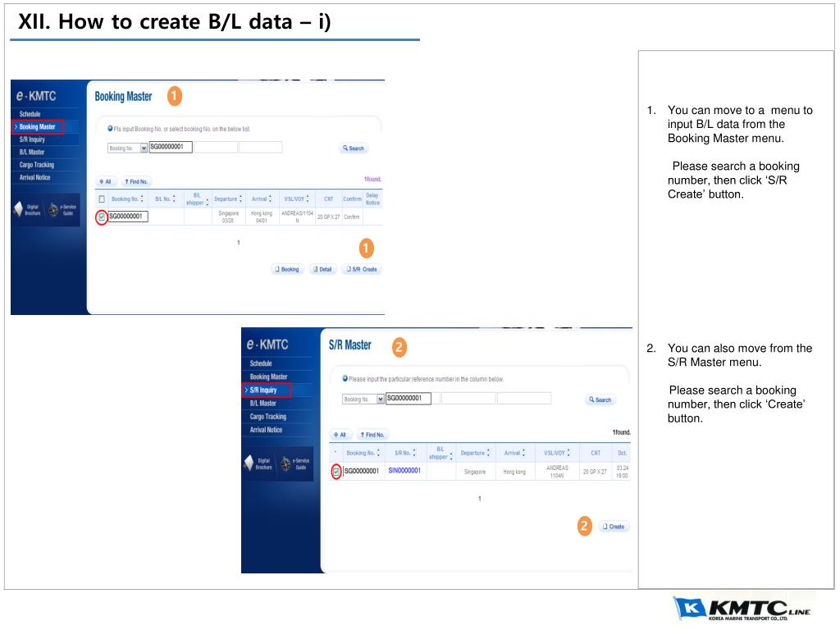The height and width of the screenshot is (630, 840).
Task: Open B/L Master in the lower screenshot sidebar
Action: (x=263, y=404)
